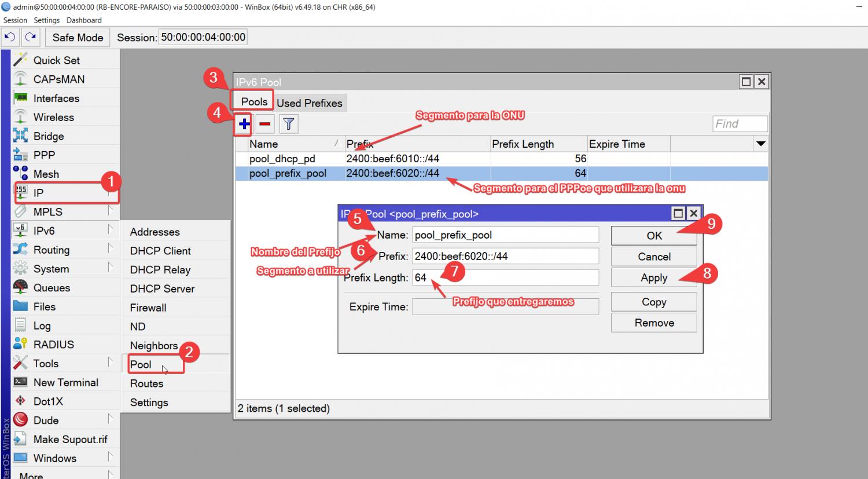Screen dimensions: 868x479
Task: Select Pool in the IPv6 submenu
Action: click(141, 364)
